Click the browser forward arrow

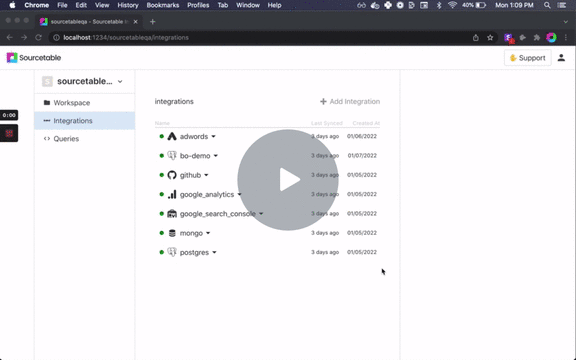point(24,37)
